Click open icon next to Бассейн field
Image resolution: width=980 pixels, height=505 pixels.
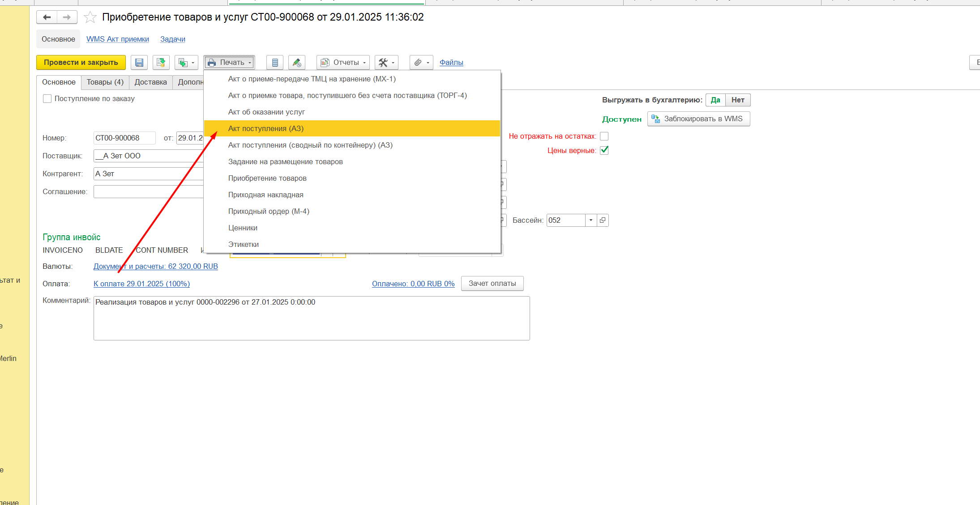pos(603,220)
